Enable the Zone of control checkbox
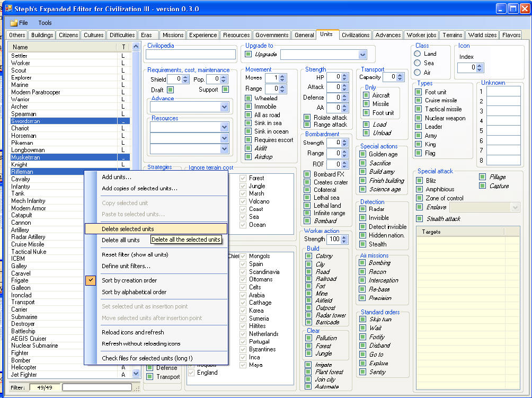Image resolution: width=532 pixels, height=398 pixels. click(x=419, y=198)
